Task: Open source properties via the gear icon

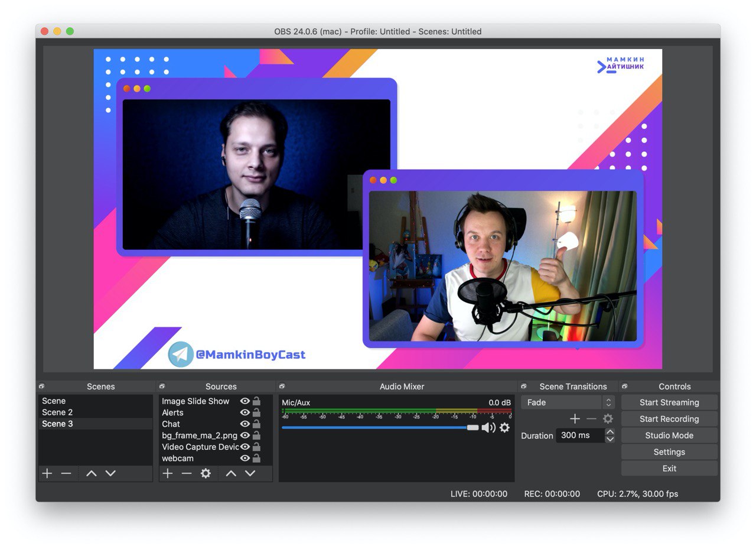Action: 206,473
